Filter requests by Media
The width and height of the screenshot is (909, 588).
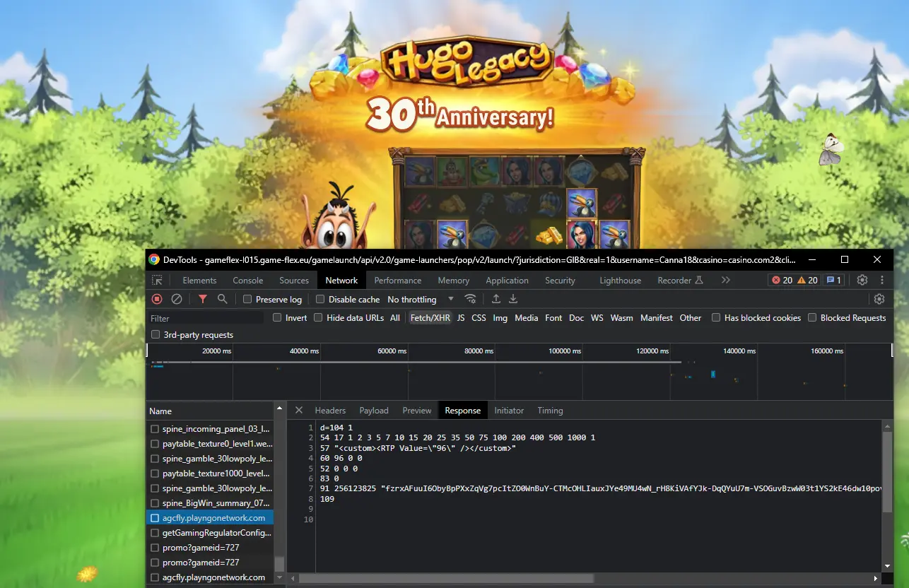pos(527,318)
